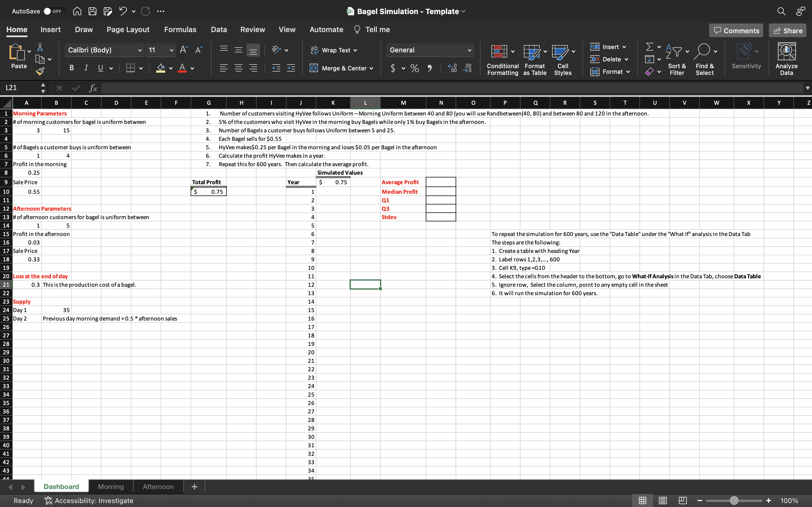The height and width of the screenshot is (507, 812).
Task: Expand the General number format dropdown
Action: [x=469, y=50]
